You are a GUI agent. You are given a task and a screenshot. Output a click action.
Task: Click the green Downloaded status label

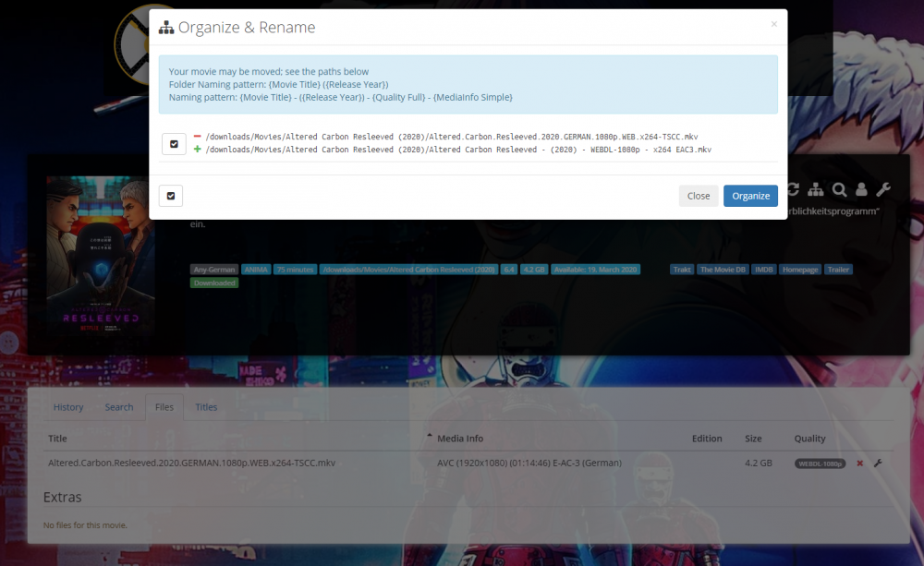coord(214,283)
